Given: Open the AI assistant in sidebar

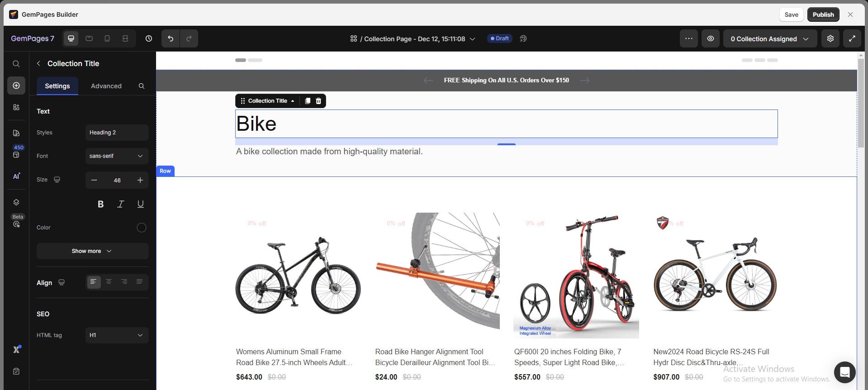Looking at the screenshot, I should [x=16, y=176].
